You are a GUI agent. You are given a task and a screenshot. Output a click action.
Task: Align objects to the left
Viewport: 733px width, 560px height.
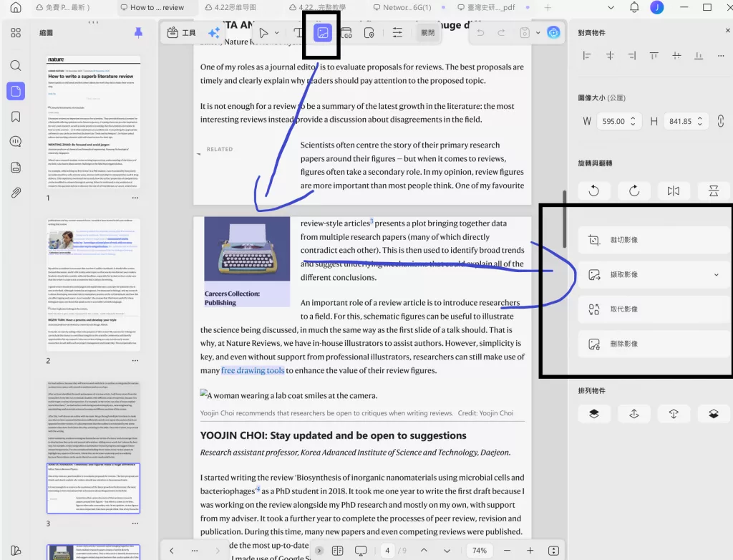pos(587,56)
